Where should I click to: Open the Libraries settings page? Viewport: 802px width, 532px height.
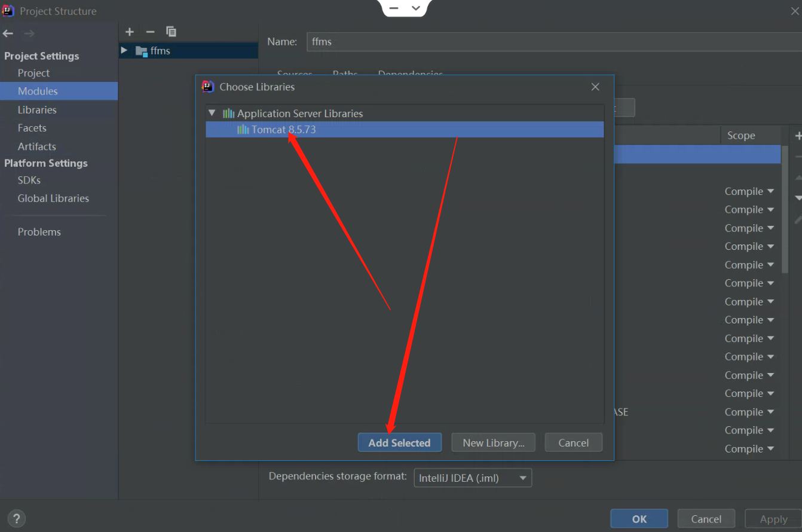click(x=37, y=109)
